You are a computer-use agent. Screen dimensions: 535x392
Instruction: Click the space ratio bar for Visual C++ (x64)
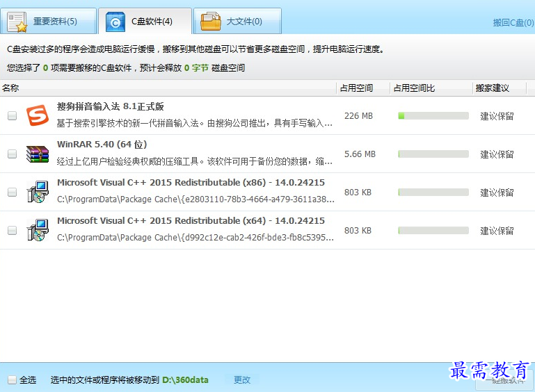click(x=433, y=231)
